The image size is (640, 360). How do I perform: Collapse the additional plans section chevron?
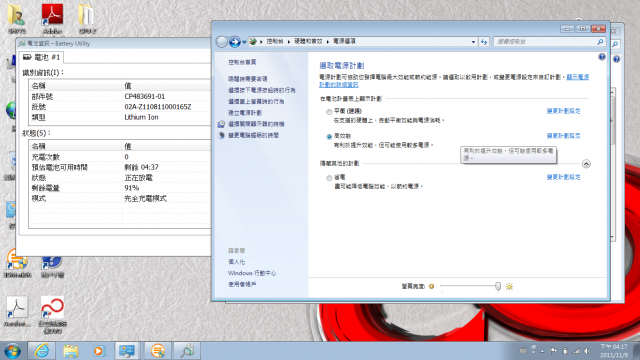click(586, 164)
